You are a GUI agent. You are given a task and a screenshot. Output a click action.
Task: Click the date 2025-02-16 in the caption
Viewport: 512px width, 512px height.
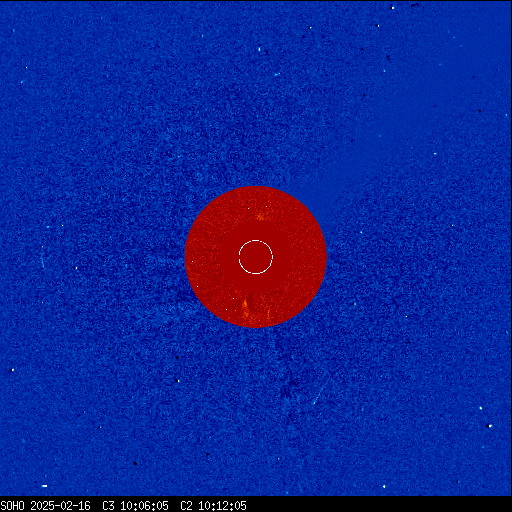point(60,506)
